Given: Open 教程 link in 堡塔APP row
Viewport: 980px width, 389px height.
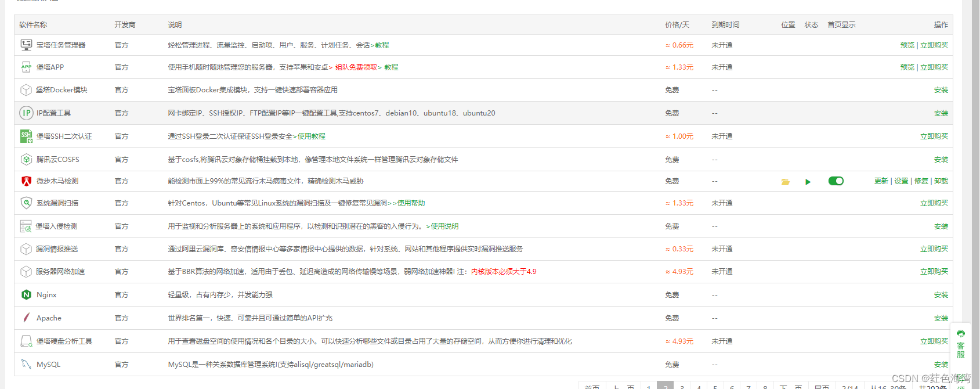Looking at the screenshot, I should [x=391, y=67].
